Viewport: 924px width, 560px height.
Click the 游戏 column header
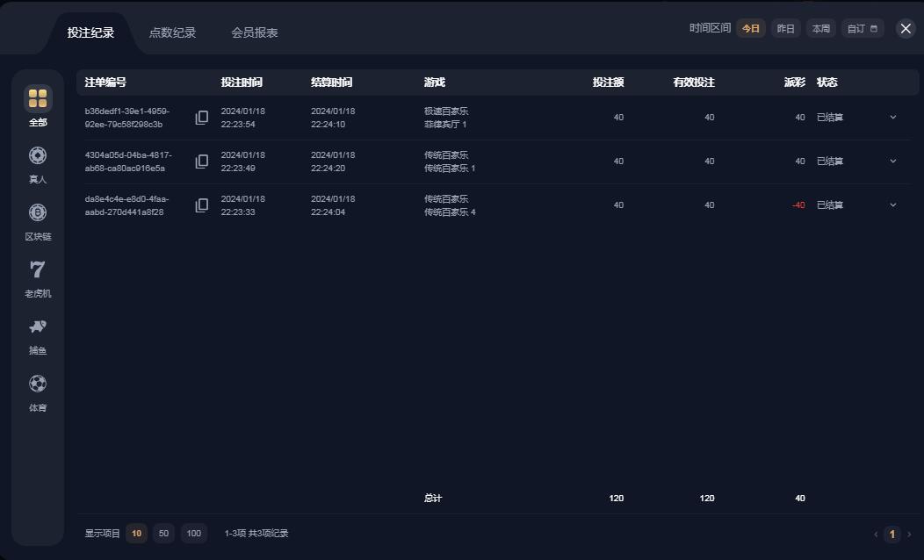(x=435, y=83)
